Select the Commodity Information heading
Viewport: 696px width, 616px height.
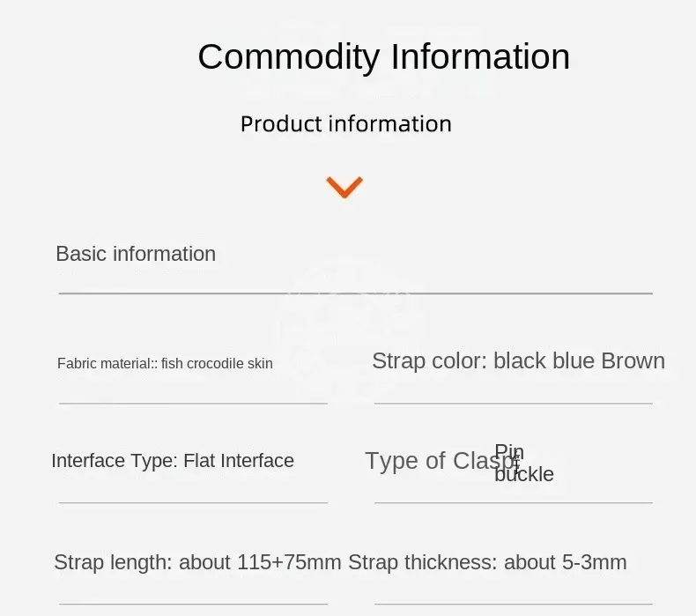point(384,57)
